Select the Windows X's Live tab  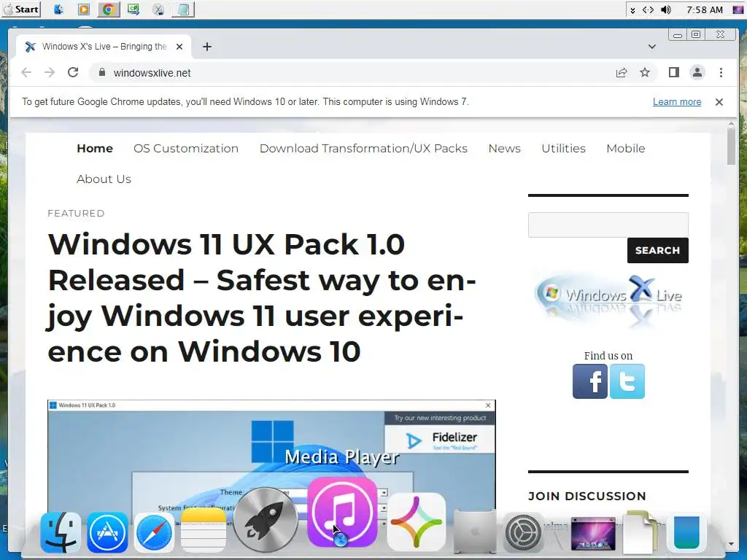click(x=104, y=47)
